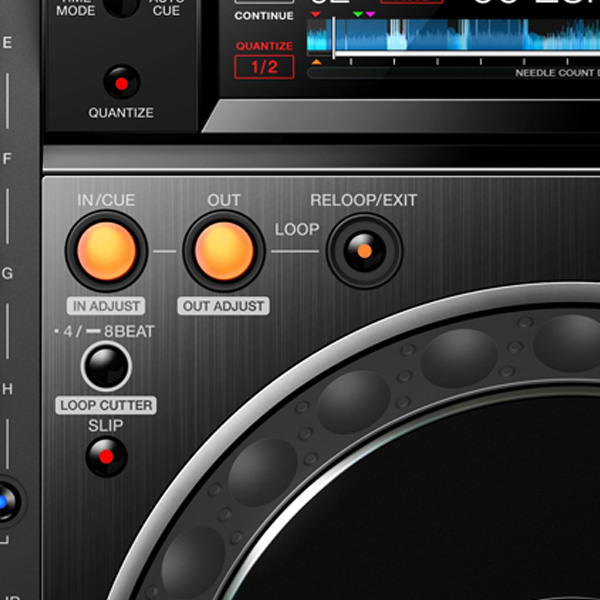Click the CONTINUE display text
The image size is (600, 600).
click(264, 16)
